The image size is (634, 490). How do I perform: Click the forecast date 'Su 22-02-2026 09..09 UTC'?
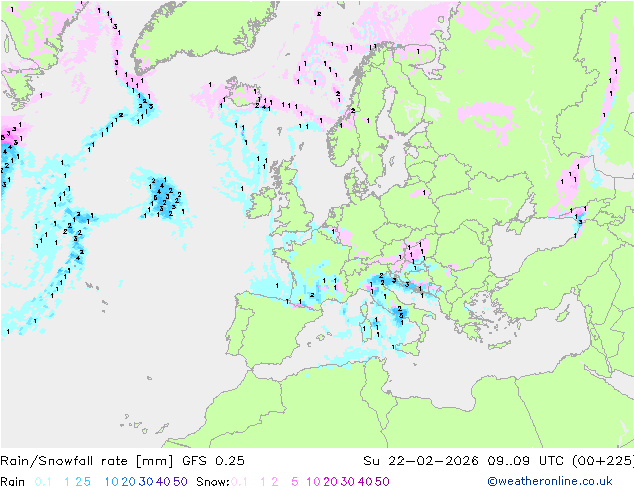[466, 460]
